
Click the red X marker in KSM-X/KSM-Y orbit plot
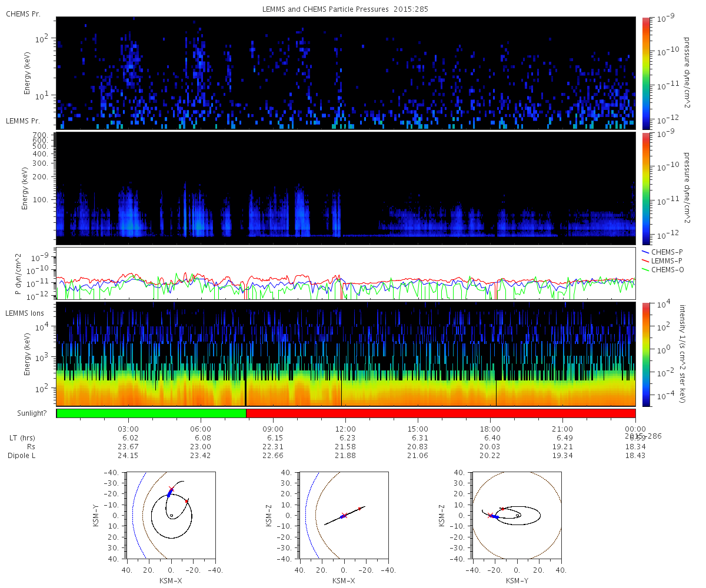171,489
